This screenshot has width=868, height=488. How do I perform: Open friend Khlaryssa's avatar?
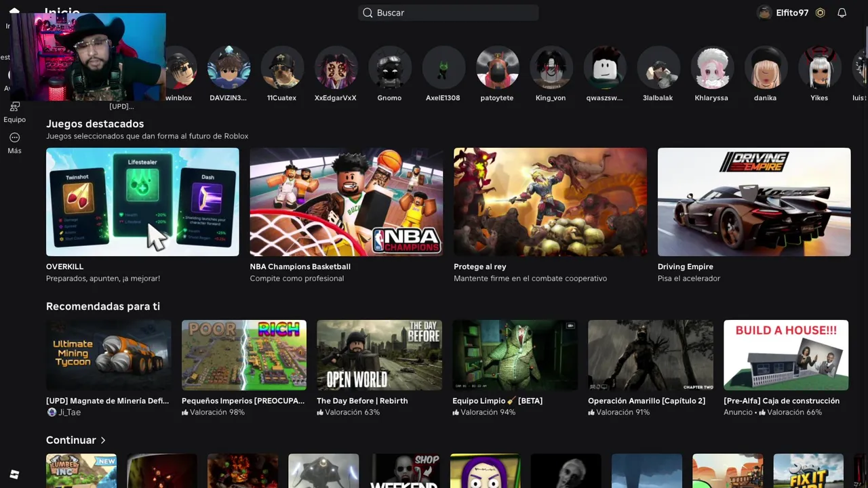(x=711, y=68)
